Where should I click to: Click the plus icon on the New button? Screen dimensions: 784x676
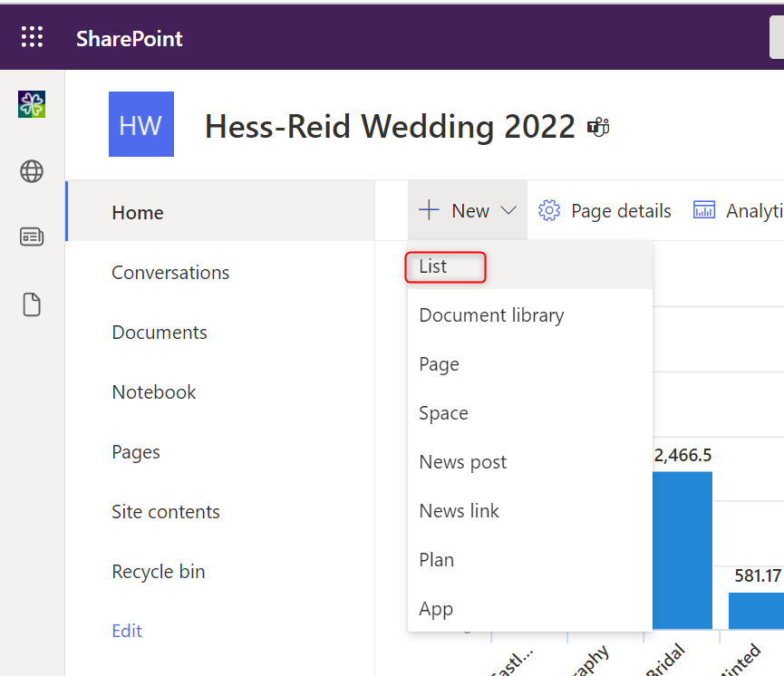pyautogui.click(x=429, y=210)
